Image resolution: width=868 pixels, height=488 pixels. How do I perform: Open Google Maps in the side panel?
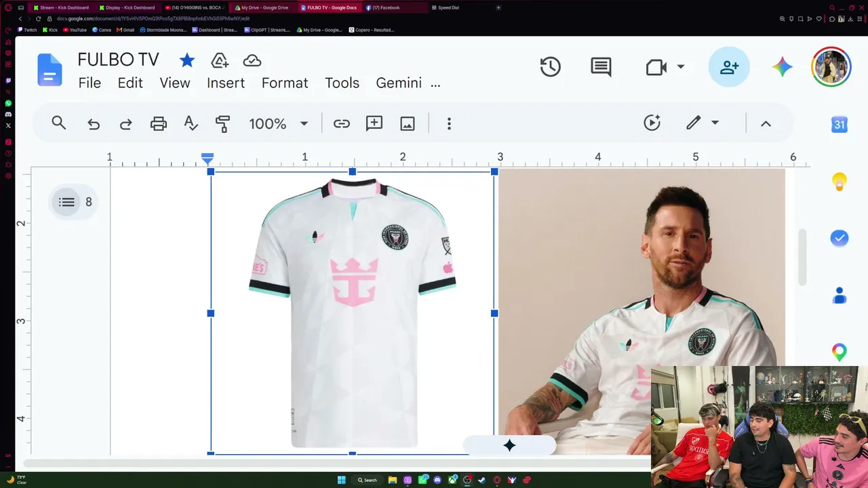tap(840, 352)
